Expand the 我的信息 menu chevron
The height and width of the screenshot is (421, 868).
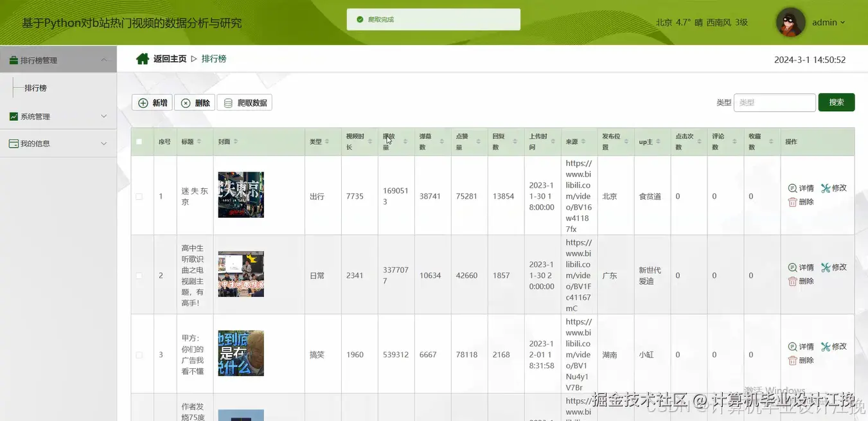click(x=104, y=143)
